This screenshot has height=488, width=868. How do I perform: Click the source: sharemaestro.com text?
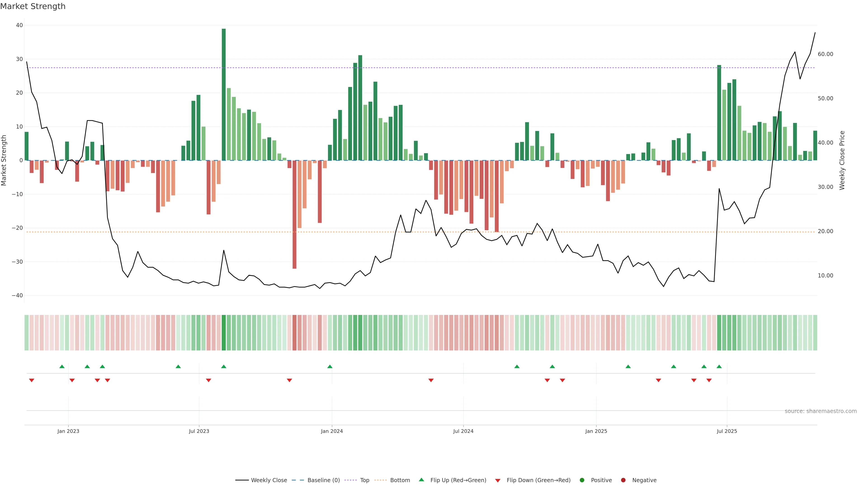click(821, 411)
